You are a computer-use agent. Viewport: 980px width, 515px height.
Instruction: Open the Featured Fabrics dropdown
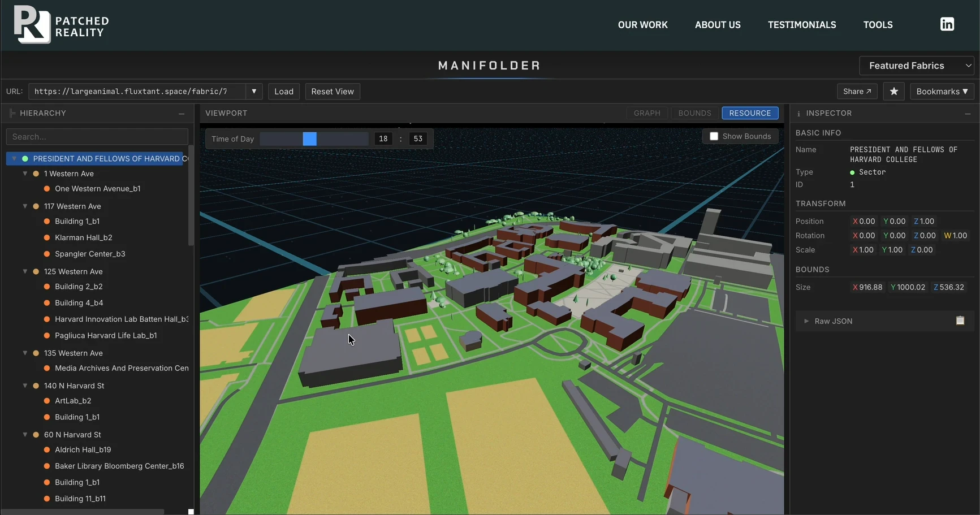coord(917,66)
